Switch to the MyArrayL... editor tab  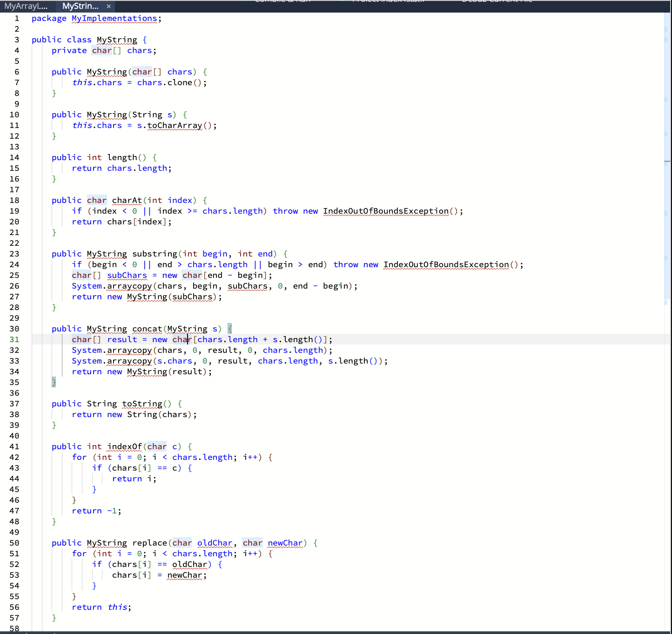point(26,6)
